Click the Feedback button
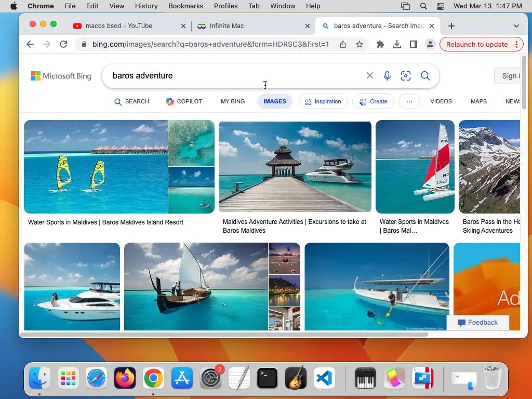This screenshot has height=399, width=532. point(478,322)
